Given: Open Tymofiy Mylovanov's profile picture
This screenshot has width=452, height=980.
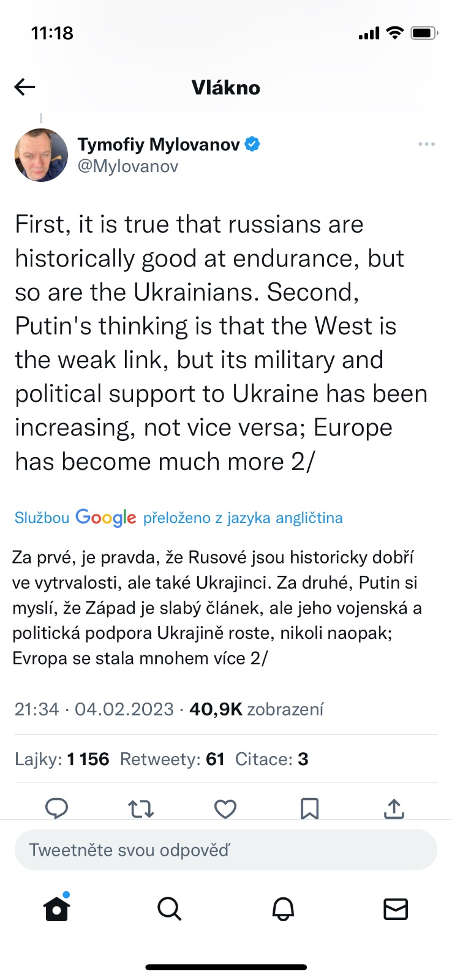Looking at the screenshot, I should [41, 155].
